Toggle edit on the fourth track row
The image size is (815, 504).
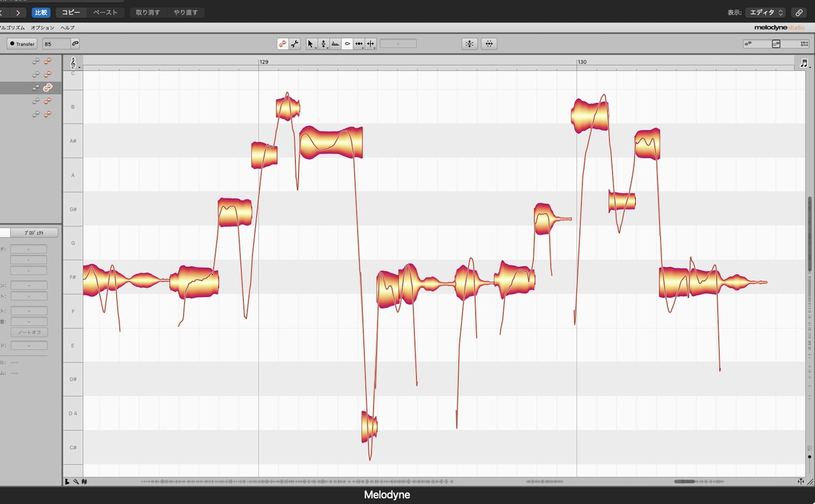(x=47, y=101)
